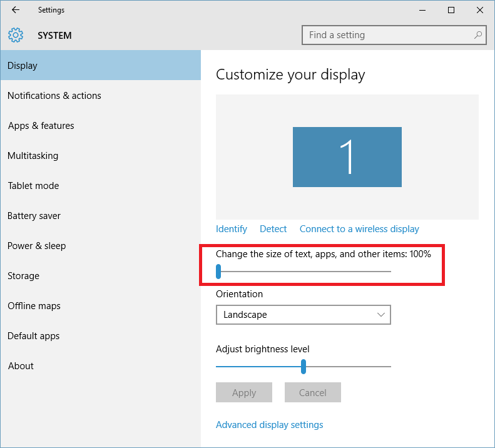The image size is (495, 448).
Task: Click inside the Find a setting box
Action: pos(388,35)
